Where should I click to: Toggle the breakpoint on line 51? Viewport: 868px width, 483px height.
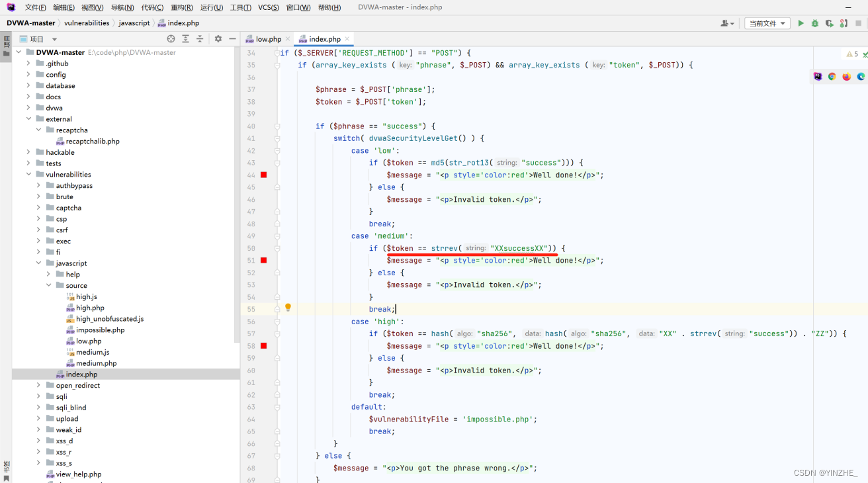(263, 260)
